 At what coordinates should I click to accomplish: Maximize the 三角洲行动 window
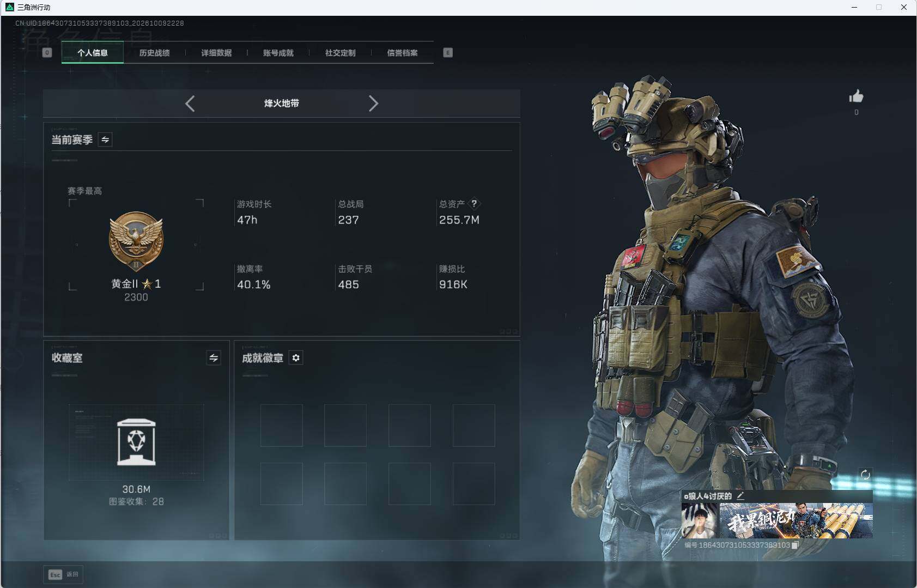[879, 7]
